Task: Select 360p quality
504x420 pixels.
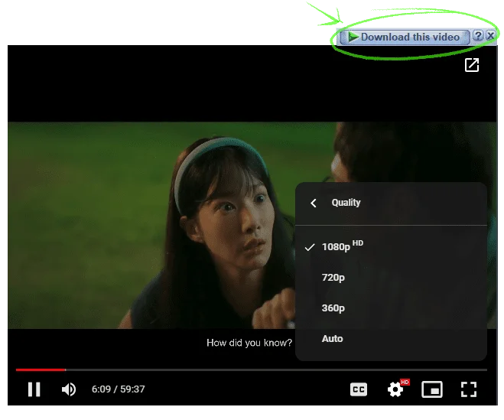Action: [x=391, y=308]
